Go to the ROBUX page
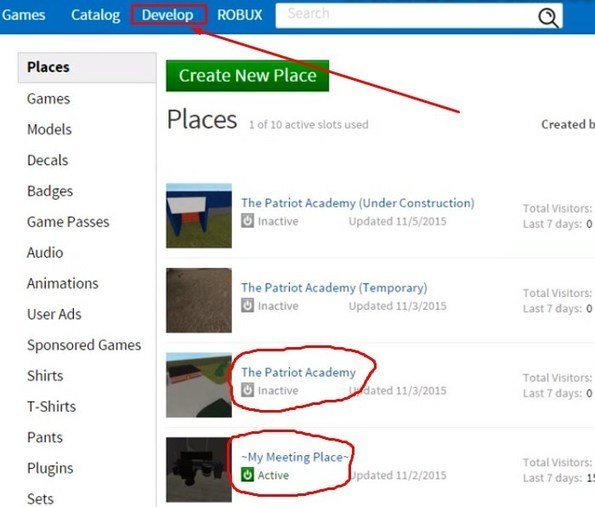 [240, 15]
